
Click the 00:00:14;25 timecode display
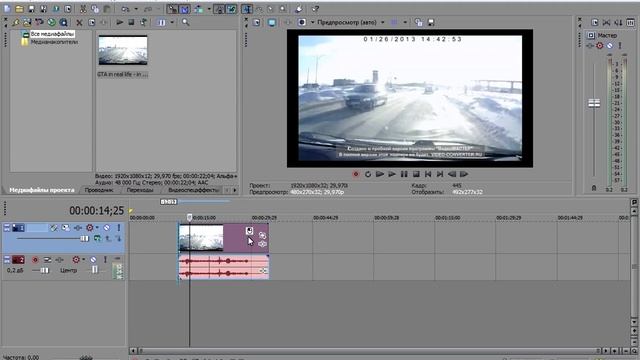(x=96, y=211)
